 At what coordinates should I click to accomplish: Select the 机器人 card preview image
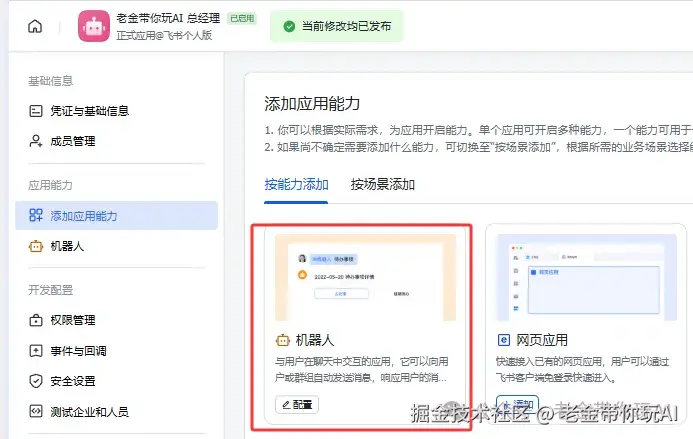click(366, 277)
